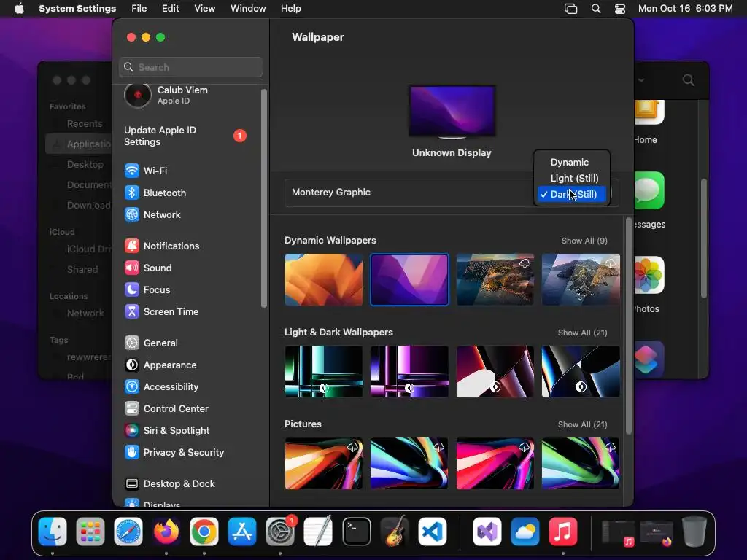The image size is (747, 560).
Task: Show all 21 Pictures
Action: pyautogui.click(x=582, y=425)
